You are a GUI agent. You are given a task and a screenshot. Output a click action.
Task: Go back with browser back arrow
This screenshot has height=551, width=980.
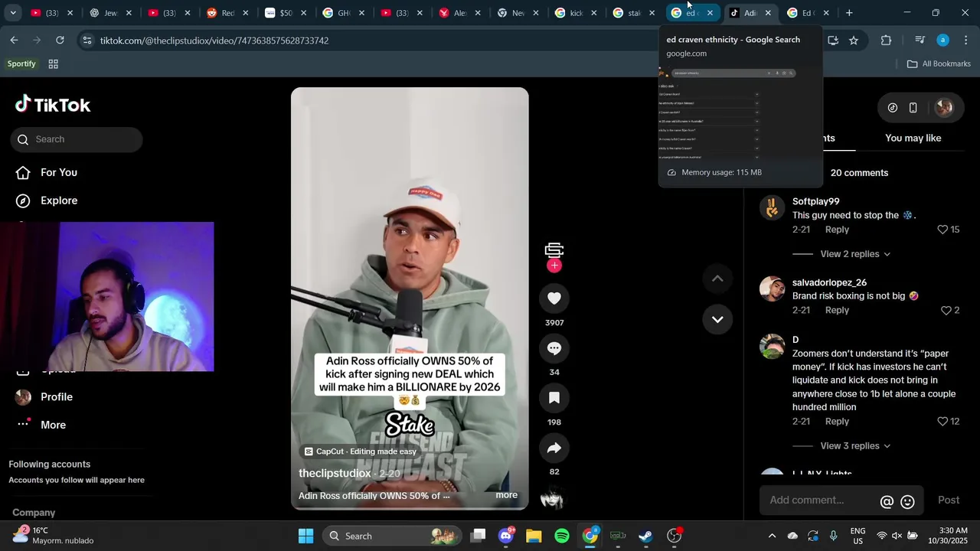pyautogui.click(x=14, y=41)
